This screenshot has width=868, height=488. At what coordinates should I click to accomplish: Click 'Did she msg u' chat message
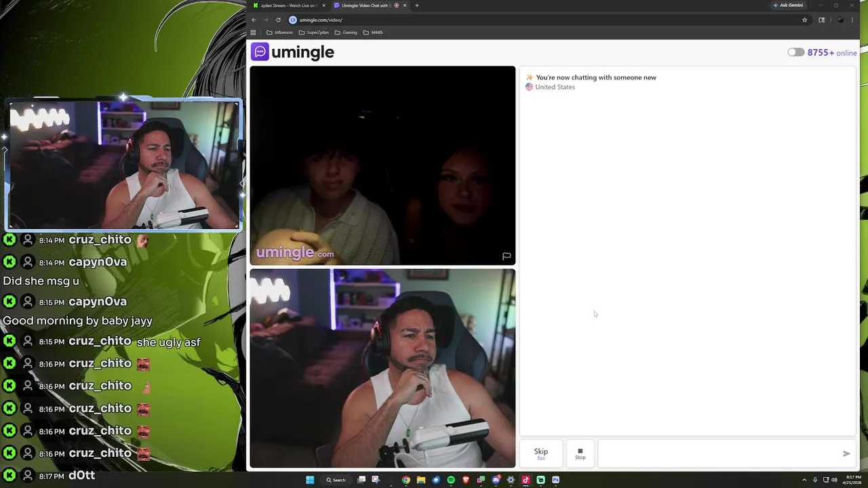click(x=41, y=281)
